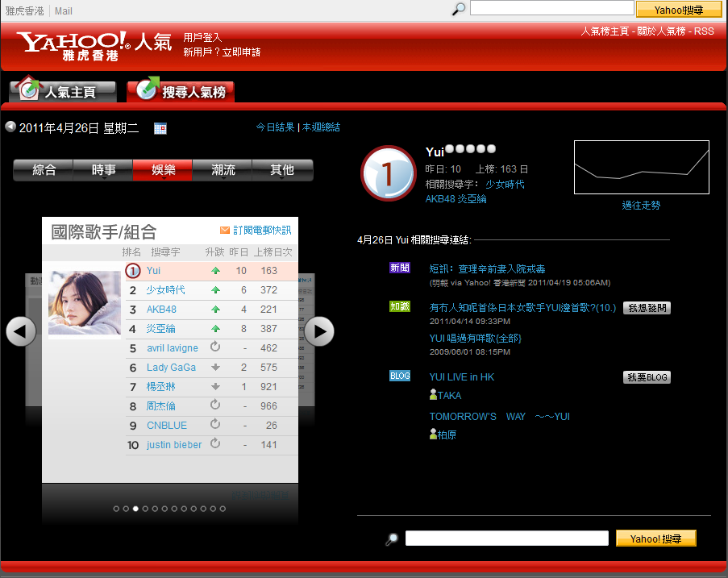This screenshot has width=728, height=578.
Task: Open the 搜尋人氣榜 search tab
Action: click(x=181, y=89)
